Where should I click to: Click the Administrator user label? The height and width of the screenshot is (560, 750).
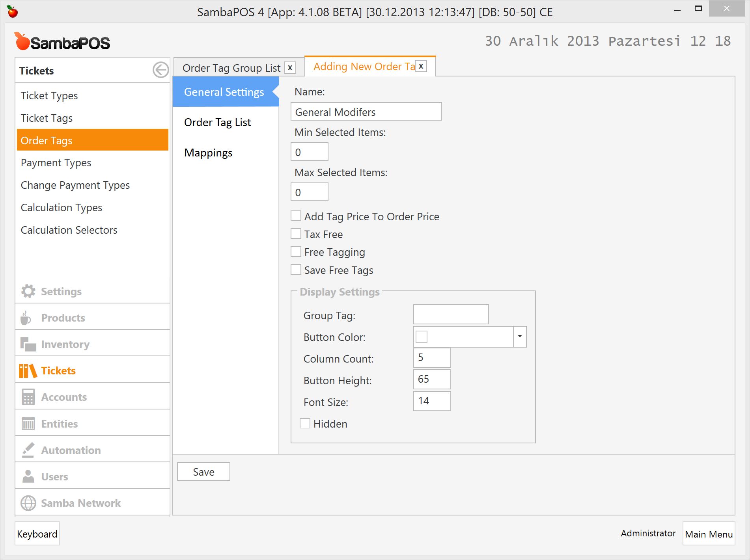click(648, 533)
